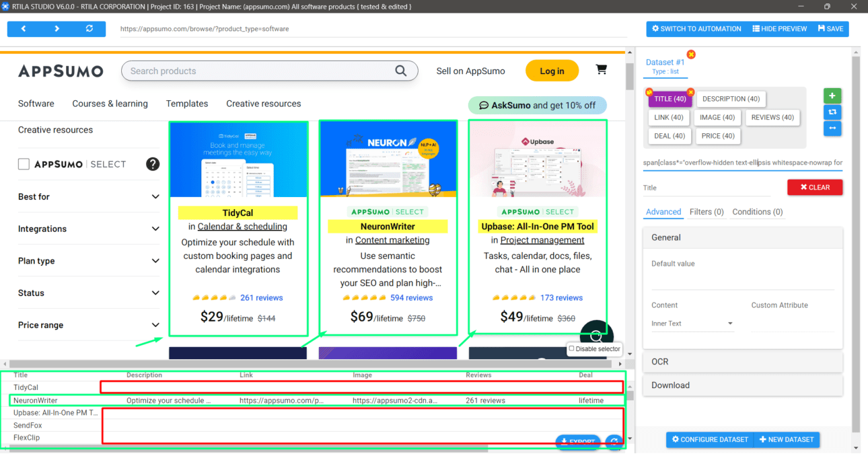The height and width of the screenshot is (460, 868).
Task: Open the Content Inner Text dropdown
Action: [x=692, y=323]
